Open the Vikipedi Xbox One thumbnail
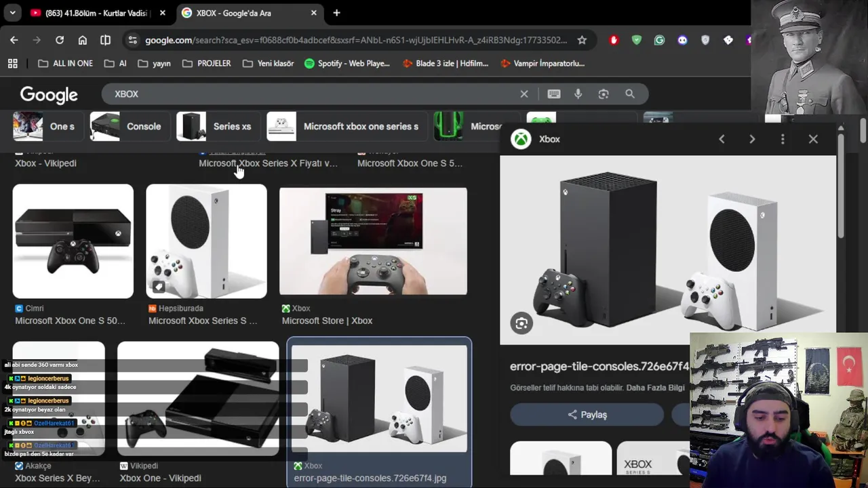Viewport: 868px width, 488px height. (198, 398)
